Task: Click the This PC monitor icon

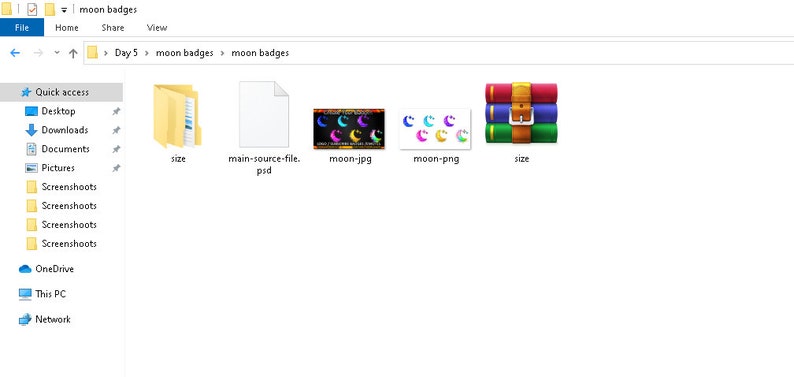Action: point(25,294)
